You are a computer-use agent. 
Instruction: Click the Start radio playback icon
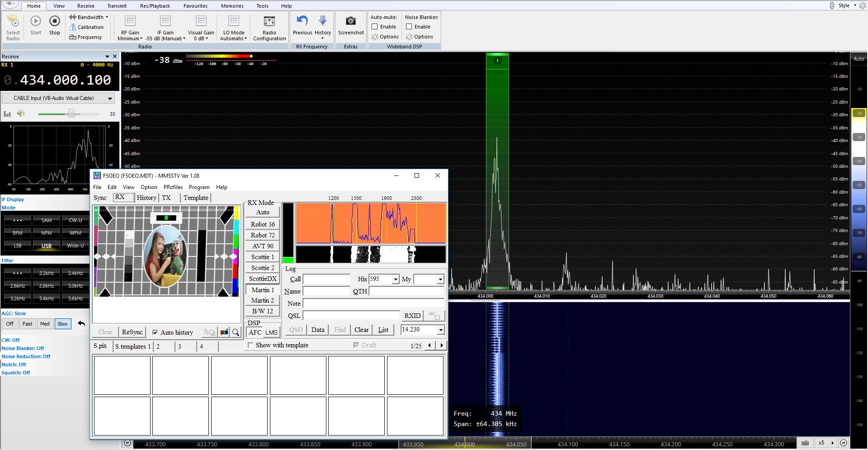35,22
